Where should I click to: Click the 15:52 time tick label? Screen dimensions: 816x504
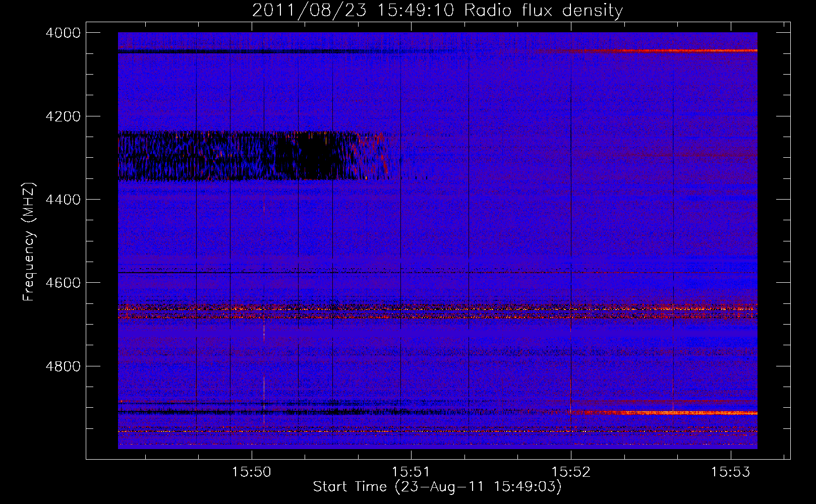[x=571, y=472]
